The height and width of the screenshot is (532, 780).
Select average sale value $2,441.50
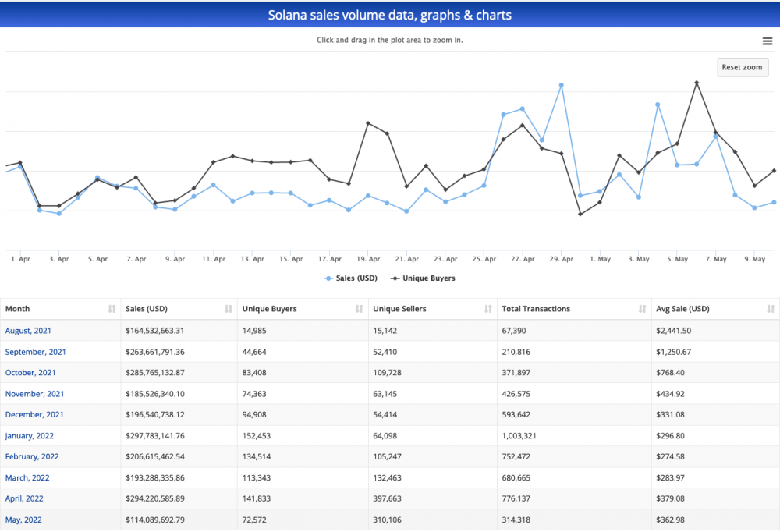point(674,331)
